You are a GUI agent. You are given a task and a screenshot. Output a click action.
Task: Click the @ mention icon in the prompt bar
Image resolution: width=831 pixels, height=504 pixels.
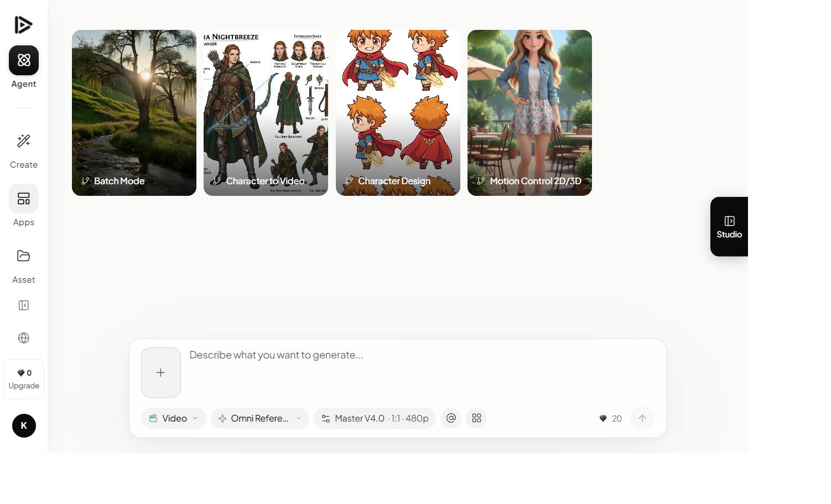coord(450,418)
